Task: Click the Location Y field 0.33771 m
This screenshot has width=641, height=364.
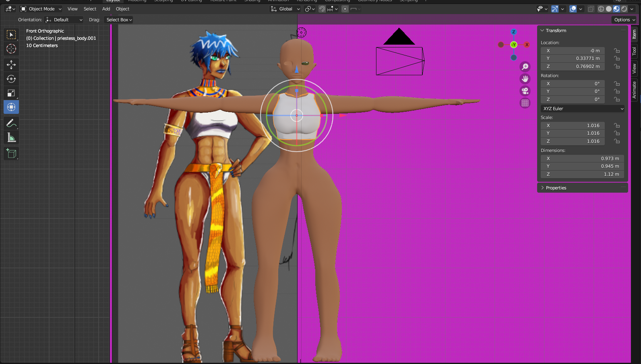Action: pyautogui.click(x=573, y=58)
